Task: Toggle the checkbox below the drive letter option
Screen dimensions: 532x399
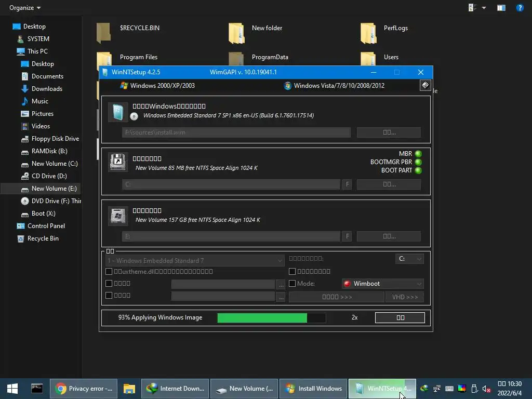Action: (x=292, y=271)
